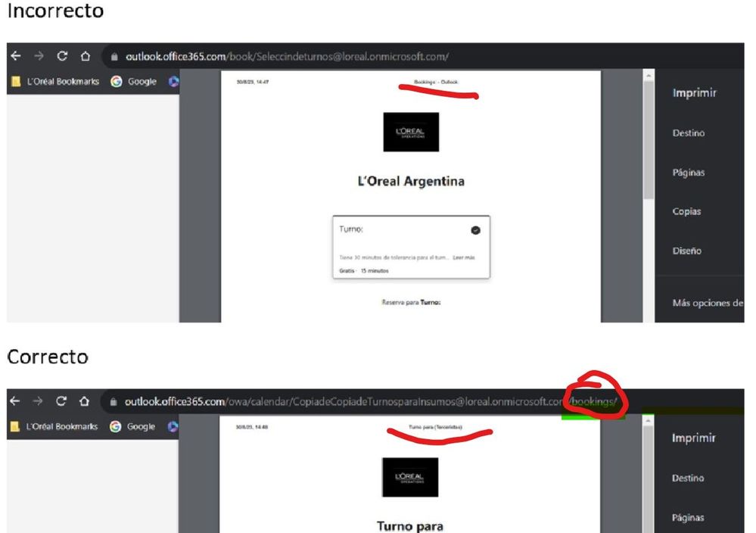Open home page in the Correcto browser
756x533 pixels.
[84, 401]
